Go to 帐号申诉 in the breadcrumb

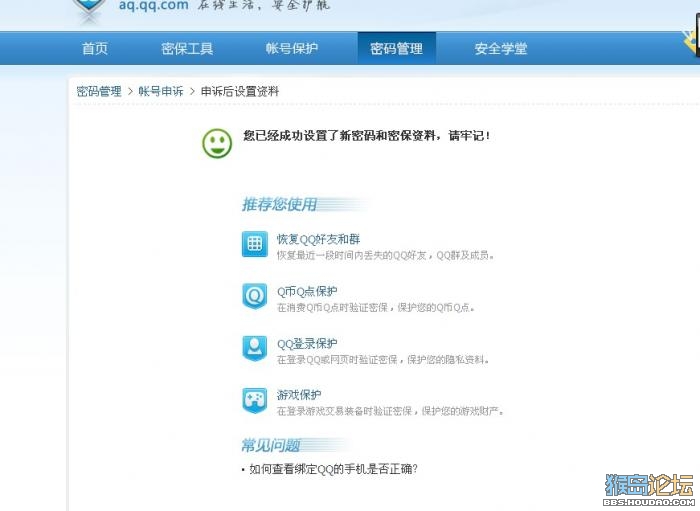click(x=161, y=91)
